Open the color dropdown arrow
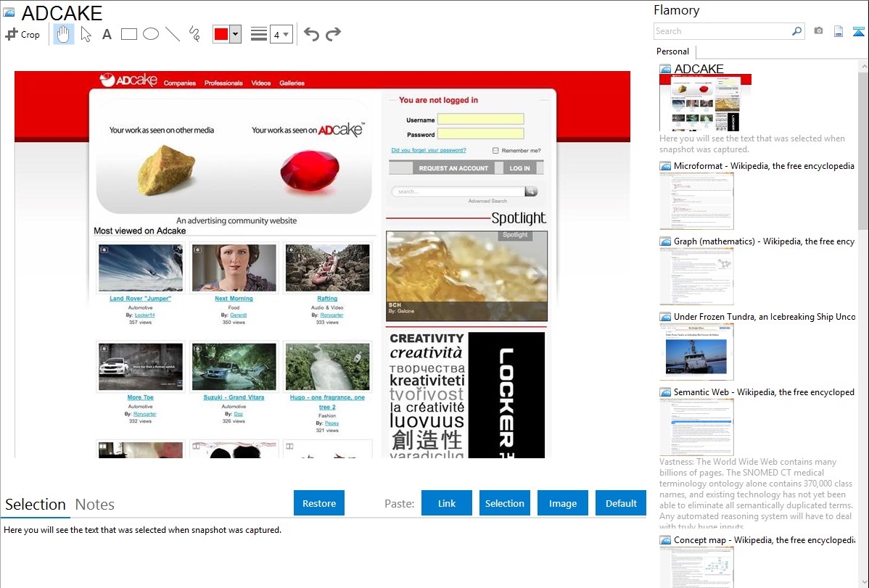 236,34
